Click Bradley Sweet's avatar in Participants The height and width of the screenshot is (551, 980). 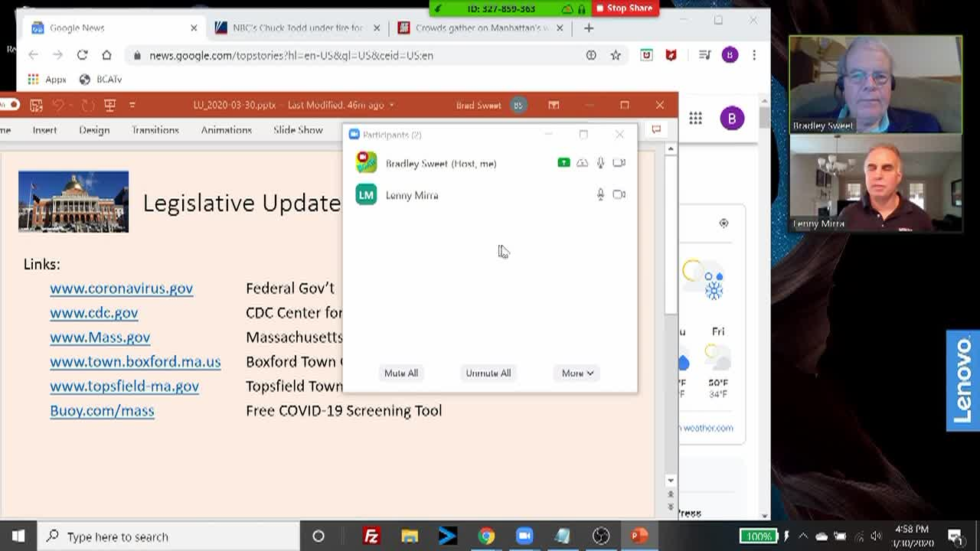click(366, 162)
